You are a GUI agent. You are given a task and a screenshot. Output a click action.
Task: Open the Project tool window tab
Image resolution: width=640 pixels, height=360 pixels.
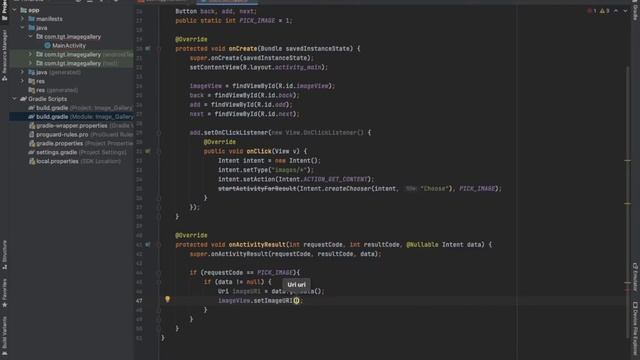click(4, 10)
